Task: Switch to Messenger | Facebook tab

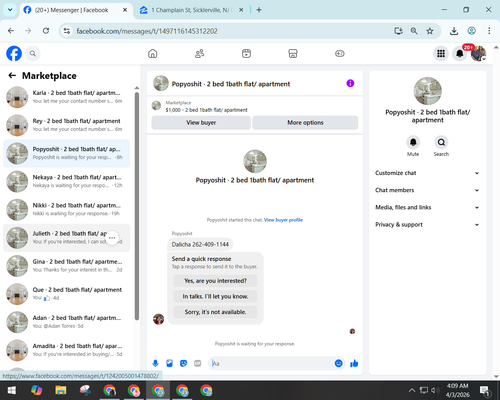Action: point(71,10)
